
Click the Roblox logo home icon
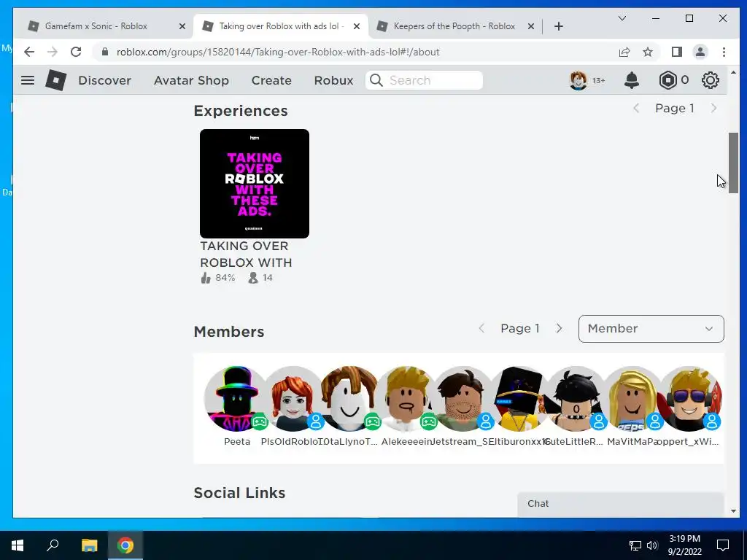[x=55, y=80]
